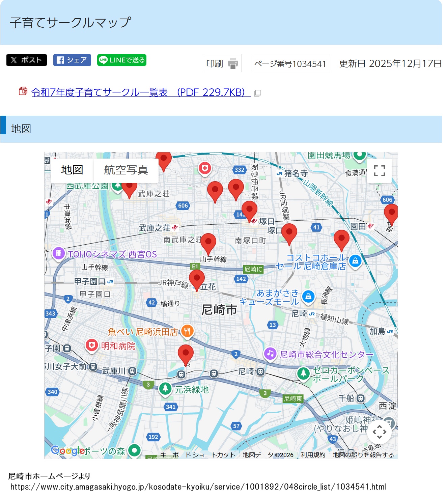The height and width of the screenshot is (499, 448).
Task: Toggle fullscreen map view
Action: [x=379, y=171]
